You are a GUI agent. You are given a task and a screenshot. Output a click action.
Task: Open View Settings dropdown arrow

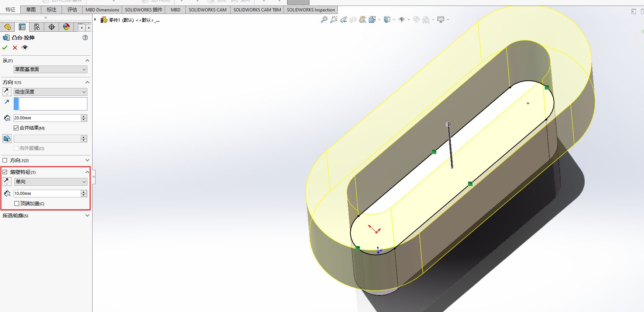pos(448,20)
